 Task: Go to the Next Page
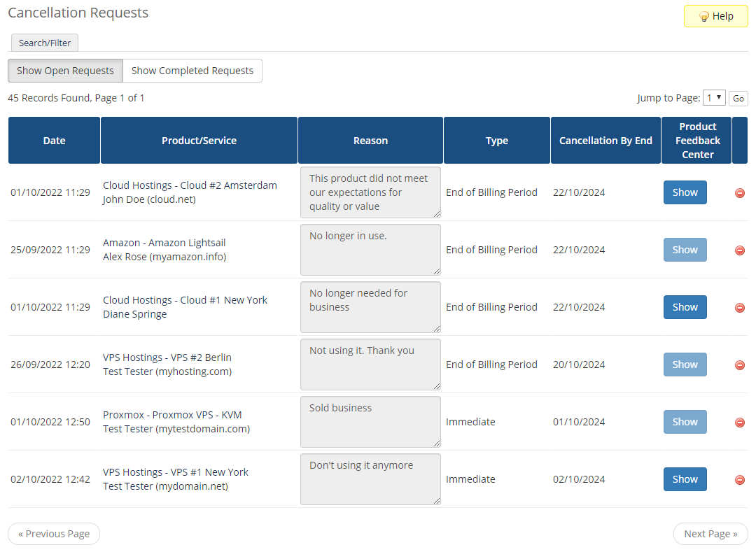(710, 533)
